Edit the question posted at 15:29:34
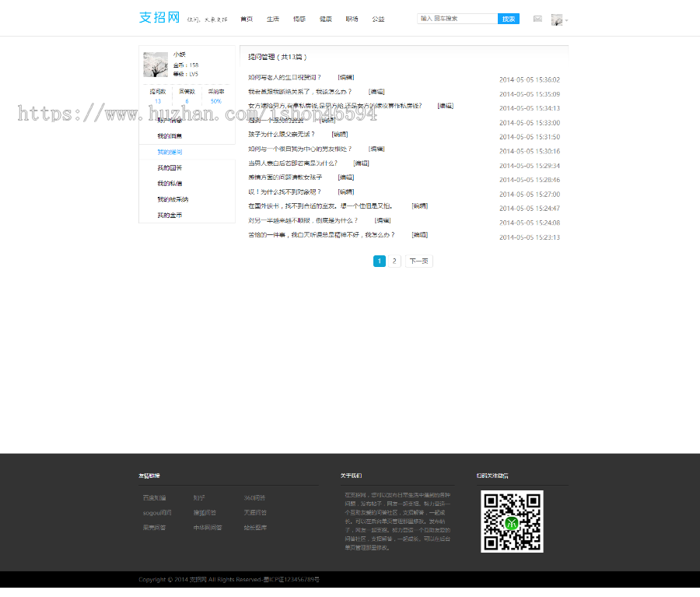Viewport: 700px width, 597px height. pyautogui.click(x=361, y=163)
